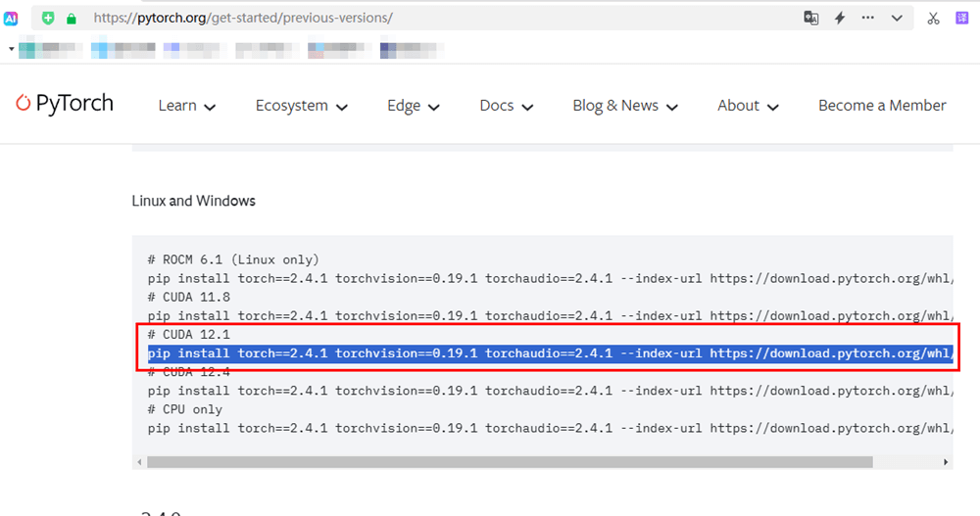The image size is (980, 516).
Task: Go to the PyTorch home logo
Action: (65, 104)
